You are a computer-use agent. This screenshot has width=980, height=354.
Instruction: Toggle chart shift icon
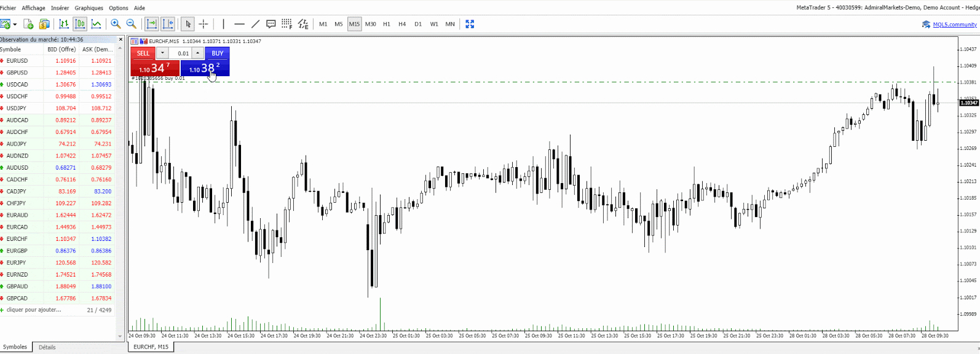click(x=168, y=24)
